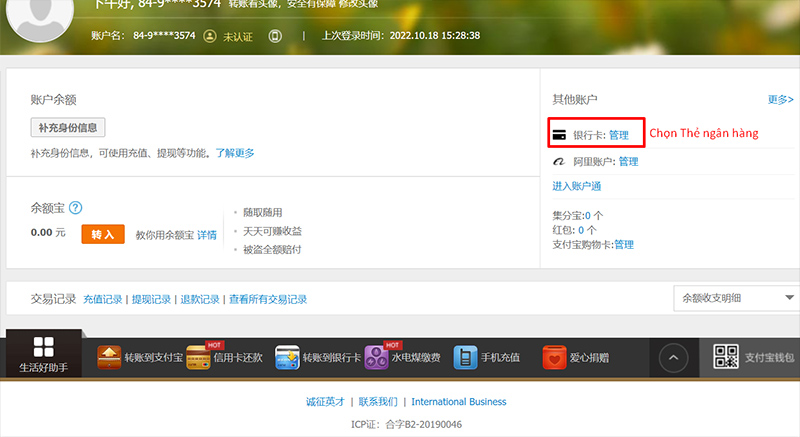Screen dimensions: 800x437
Task: Click the 转账到银行卡 bank transfer icon
Action: [x=287, y=357]
